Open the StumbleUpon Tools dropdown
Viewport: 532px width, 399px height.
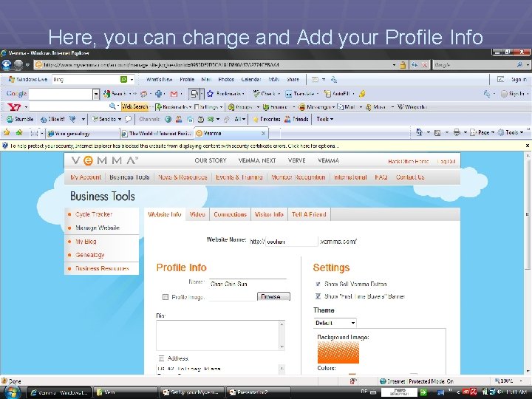pyautogui.click(x=324, y=119)
